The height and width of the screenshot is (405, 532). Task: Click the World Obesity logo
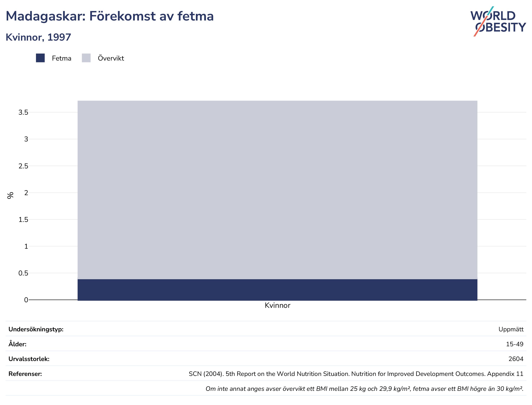(498, 21)
